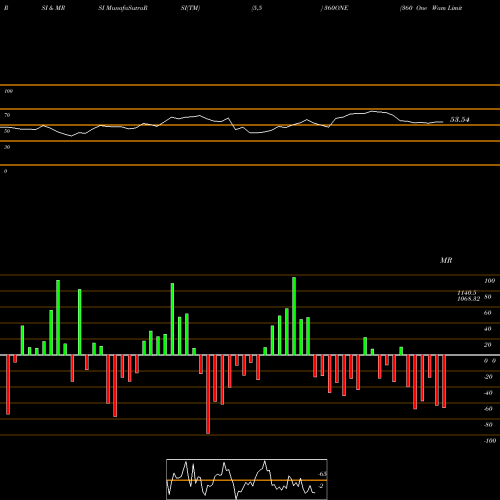Click the RSI value 53.54 label
This screenshot has height=500, width=500.
(x=460, y=120)
